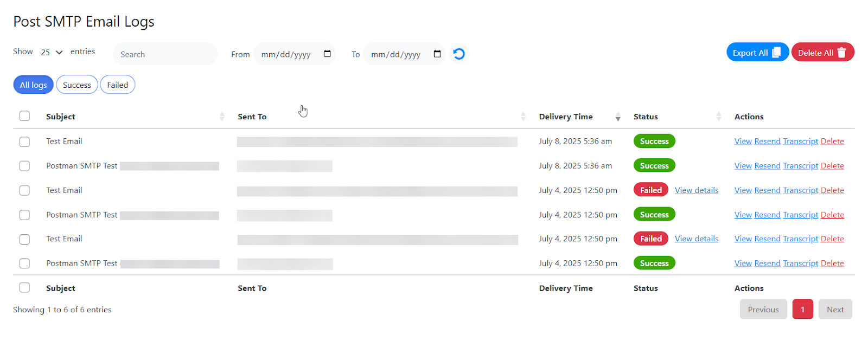This screenshot has width=868, height=340.
Task: Check the checkbox for the first Test Email row
Action: (24, 142)
